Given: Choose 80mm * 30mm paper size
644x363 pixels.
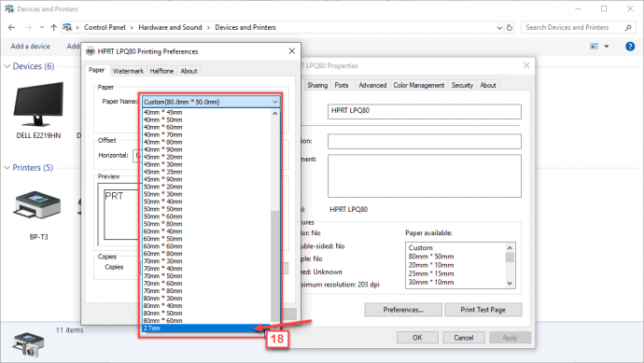Looking at the screenshot, I should click(206, 298).
